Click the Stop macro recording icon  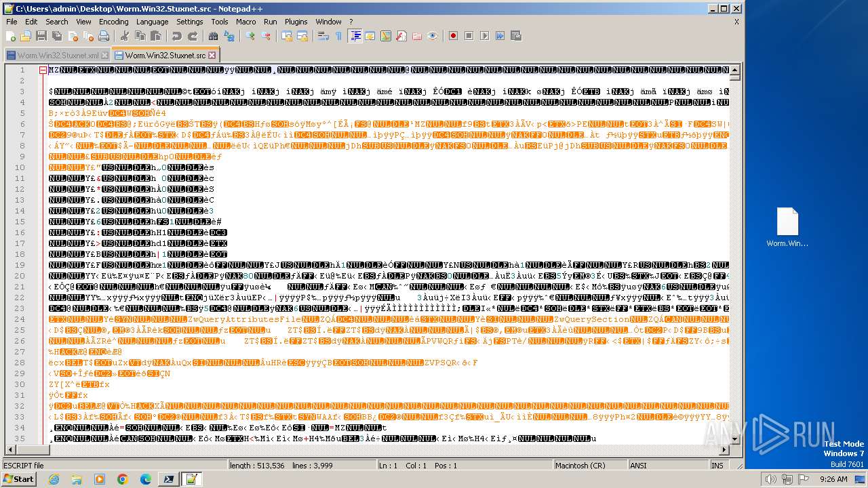[469, 36]
